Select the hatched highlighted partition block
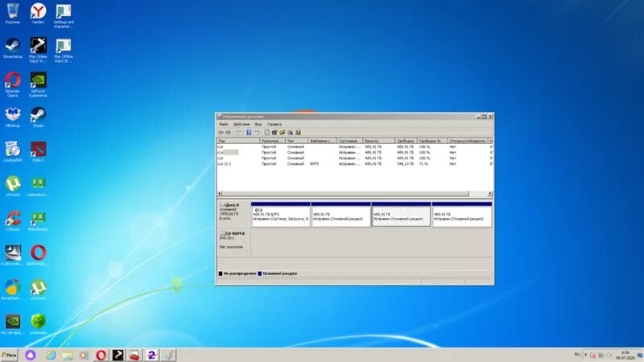Image resolution: width=644 pixels, height=362 pixels. 401,214
